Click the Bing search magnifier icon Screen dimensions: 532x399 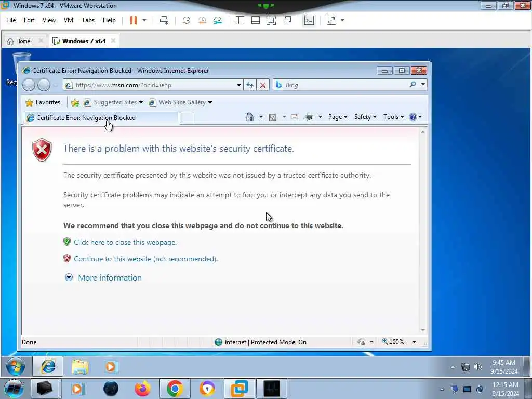click(413, 85)
